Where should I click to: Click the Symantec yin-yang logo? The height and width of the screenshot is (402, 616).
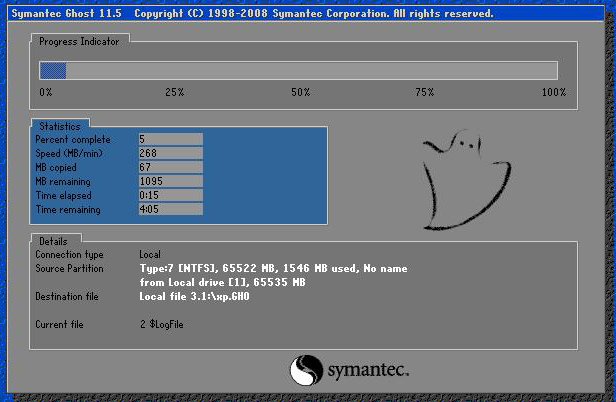tap(306, 370)
